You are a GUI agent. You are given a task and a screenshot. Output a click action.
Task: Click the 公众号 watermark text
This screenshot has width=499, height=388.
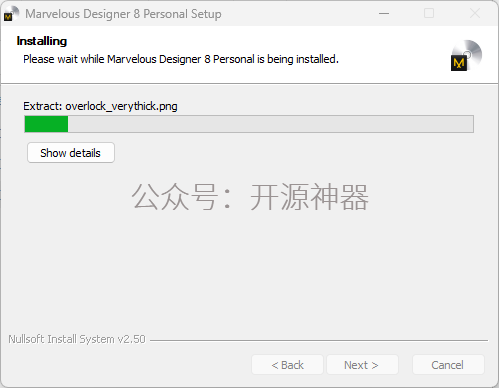pyautogui.click(x=175, y=197)
